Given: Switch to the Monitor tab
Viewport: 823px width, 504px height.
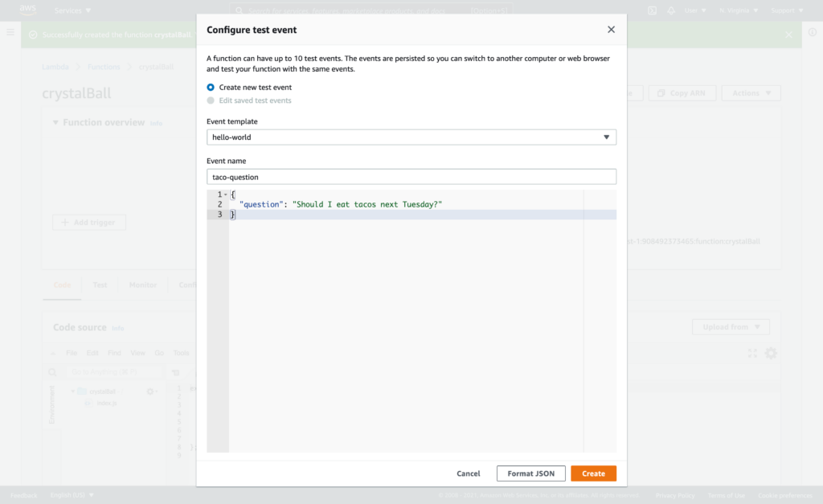Looking at the screenshot, I should coord(143,285).
